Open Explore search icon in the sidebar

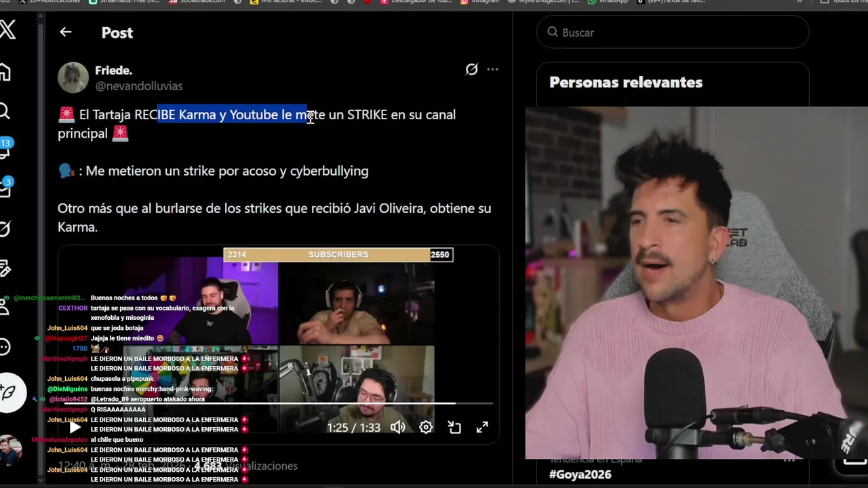click(x=4, y=111)
